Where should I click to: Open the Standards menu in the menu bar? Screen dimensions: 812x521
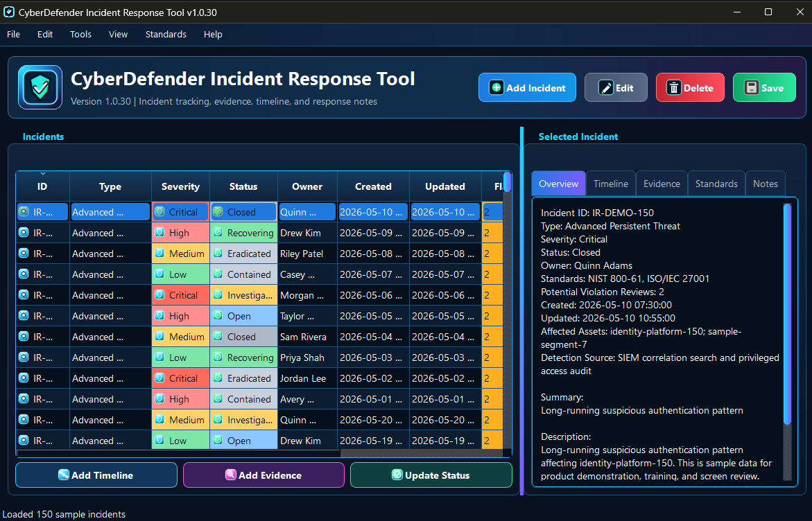tap(166, 34)
